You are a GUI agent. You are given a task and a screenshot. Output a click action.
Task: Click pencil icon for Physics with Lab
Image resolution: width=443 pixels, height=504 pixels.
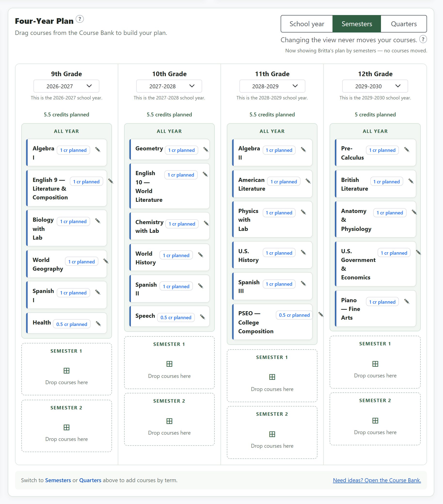click(x=304, y=212)
